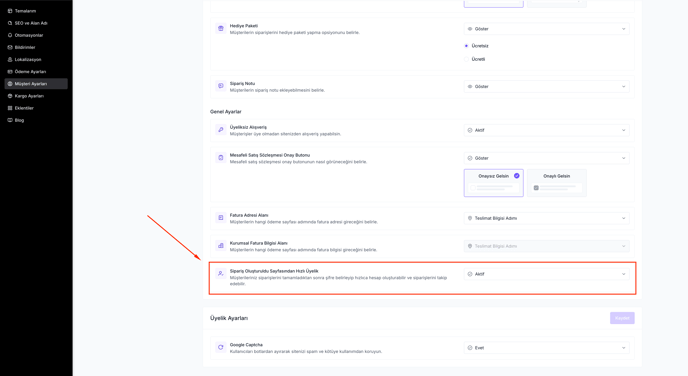Click the Hediye Paketi gift icon

(x=221, y=29)
